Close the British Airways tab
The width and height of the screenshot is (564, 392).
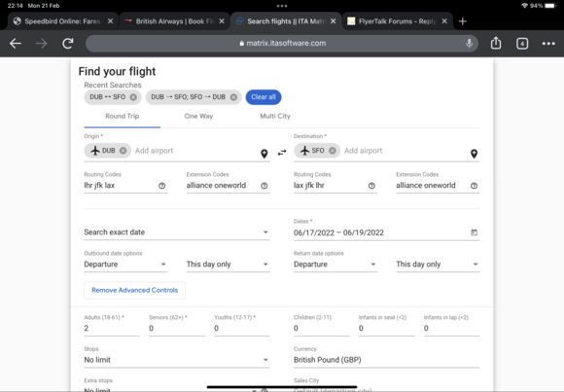click(222, 21)
